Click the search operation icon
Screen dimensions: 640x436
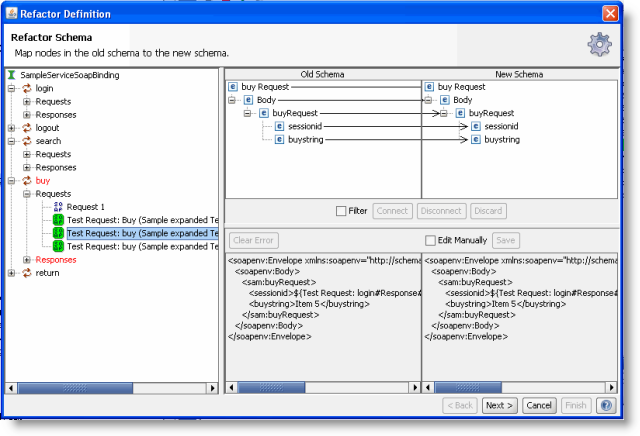[x=27, y=141]
